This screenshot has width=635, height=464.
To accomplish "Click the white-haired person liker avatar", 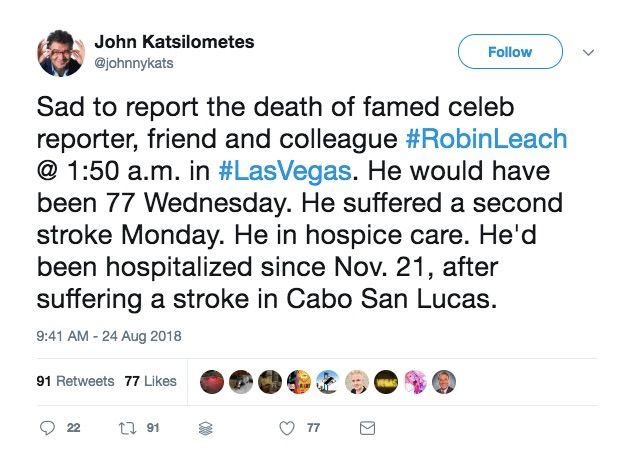I will point(356,381).
